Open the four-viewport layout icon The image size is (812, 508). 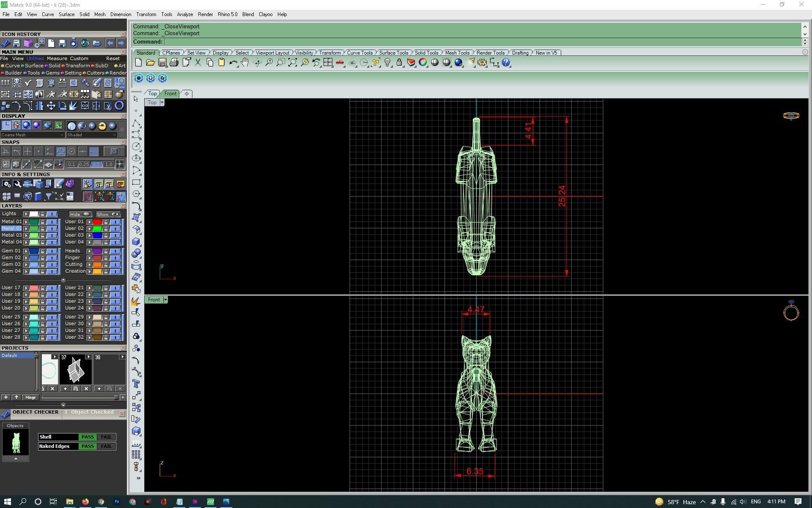pos(328,63)
